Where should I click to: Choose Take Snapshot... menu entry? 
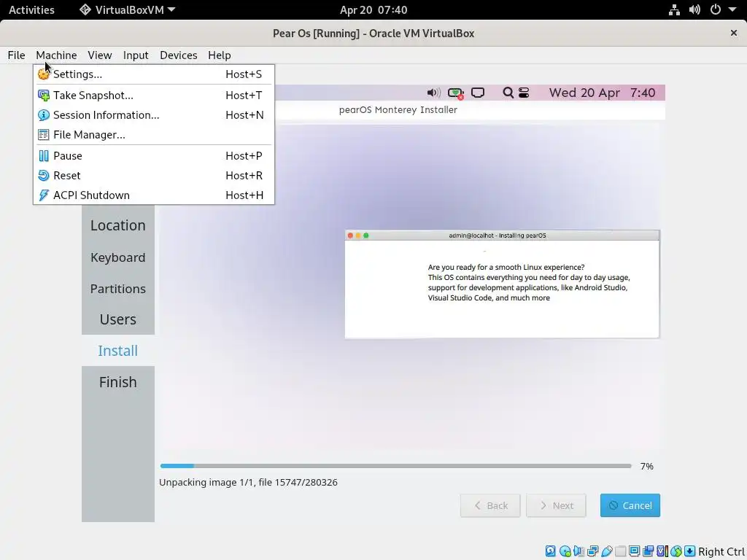(154, 96)
